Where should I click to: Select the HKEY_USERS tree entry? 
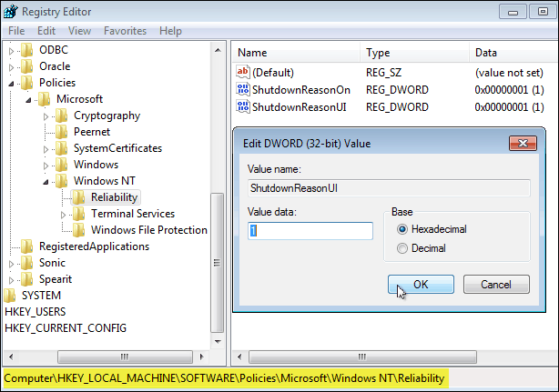(x=36, y=312)
